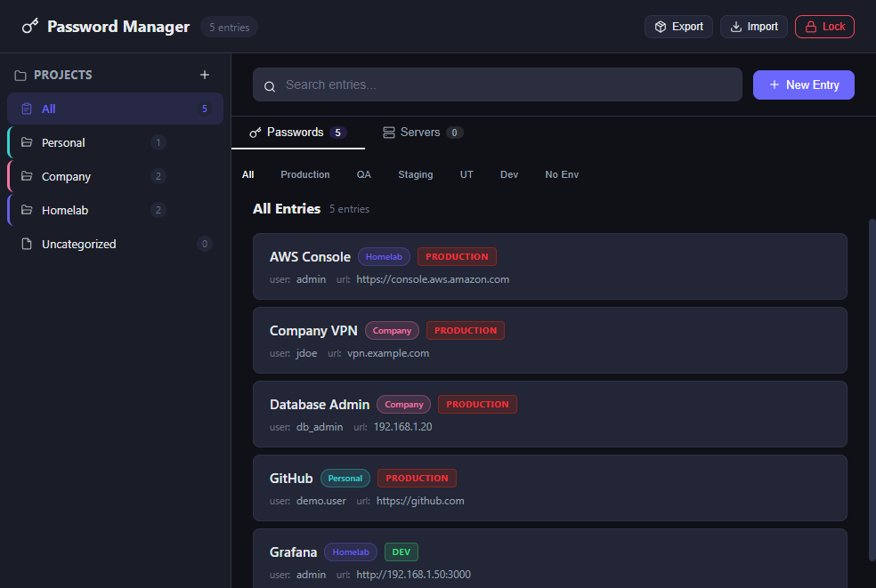This screenshot has height=588, width=876.
Task: Open the GitHub entry
Action: click(550, 488)
